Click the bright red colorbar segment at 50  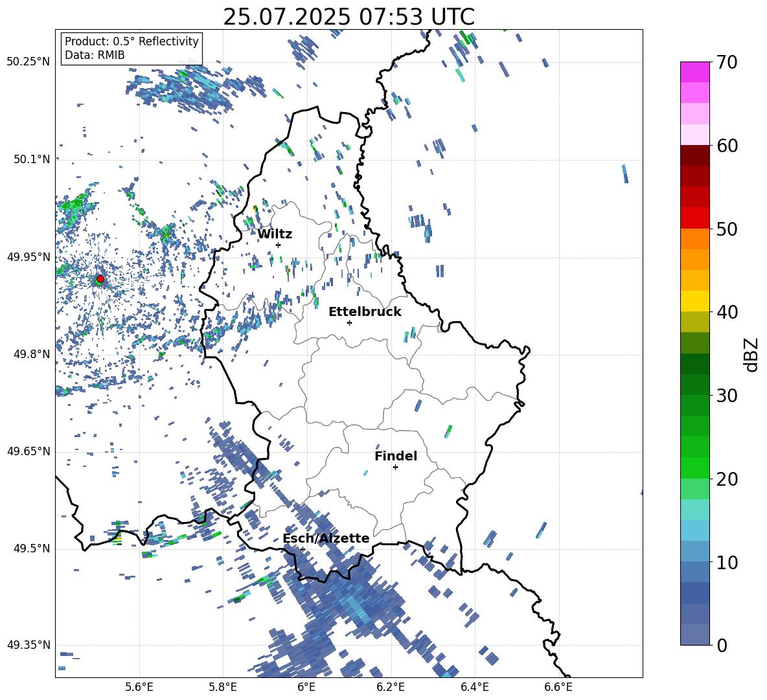tap(695, 218)
